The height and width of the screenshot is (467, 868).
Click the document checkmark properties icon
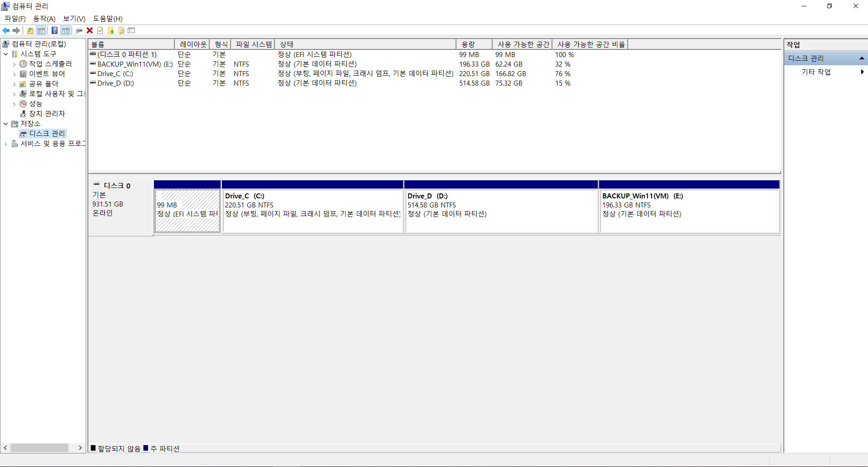point(100,30)
